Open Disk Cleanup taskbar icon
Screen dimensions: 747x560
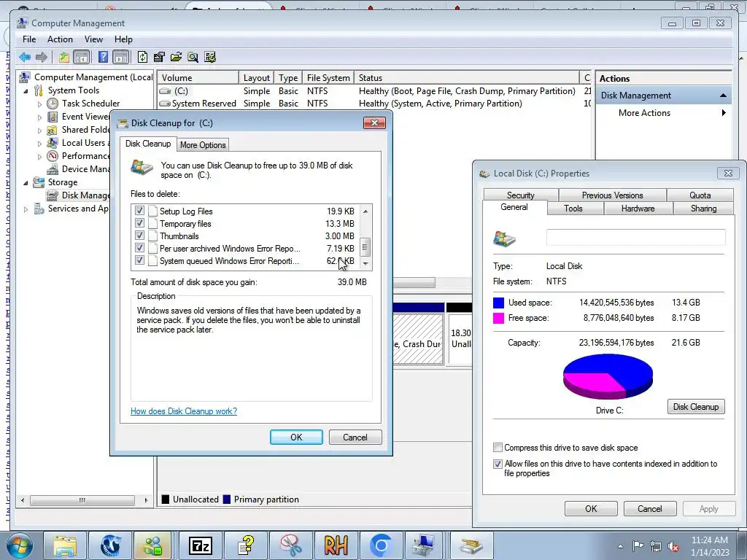(x=471, y=545)
